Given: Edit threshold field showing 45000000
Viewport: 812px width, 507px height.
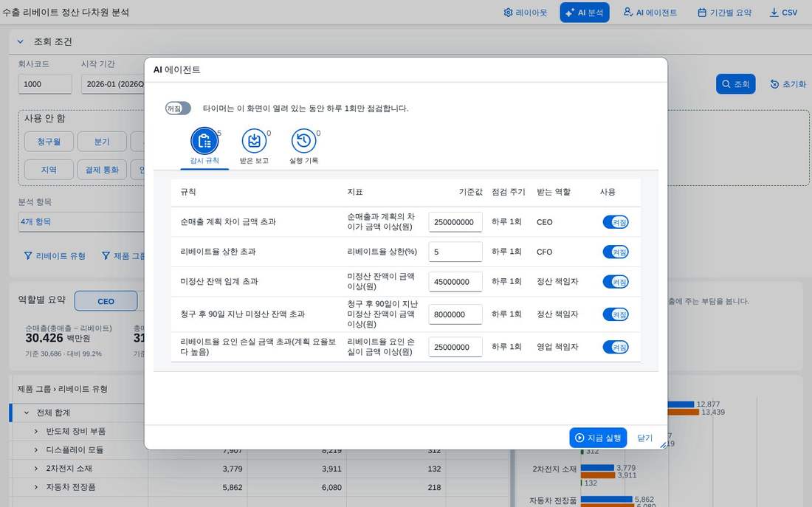Looking at the screenshot, I should coord(455,282).
